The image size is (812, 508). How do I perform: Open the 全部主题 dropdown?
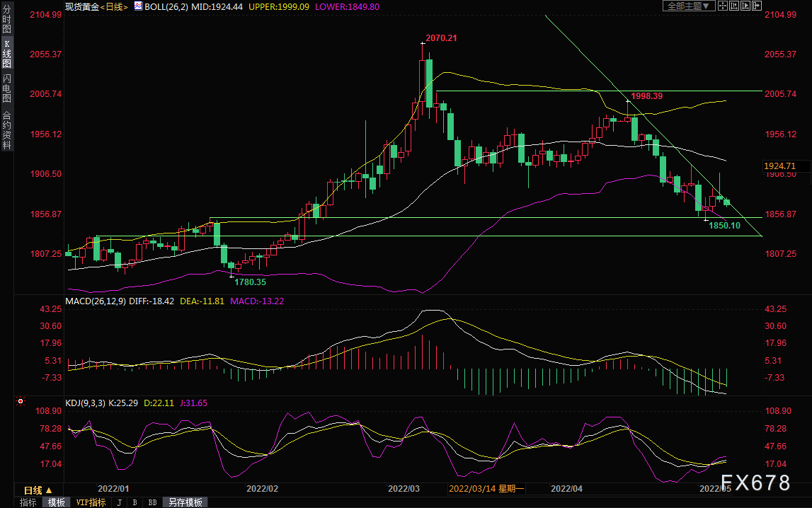[x=689, y=6]
